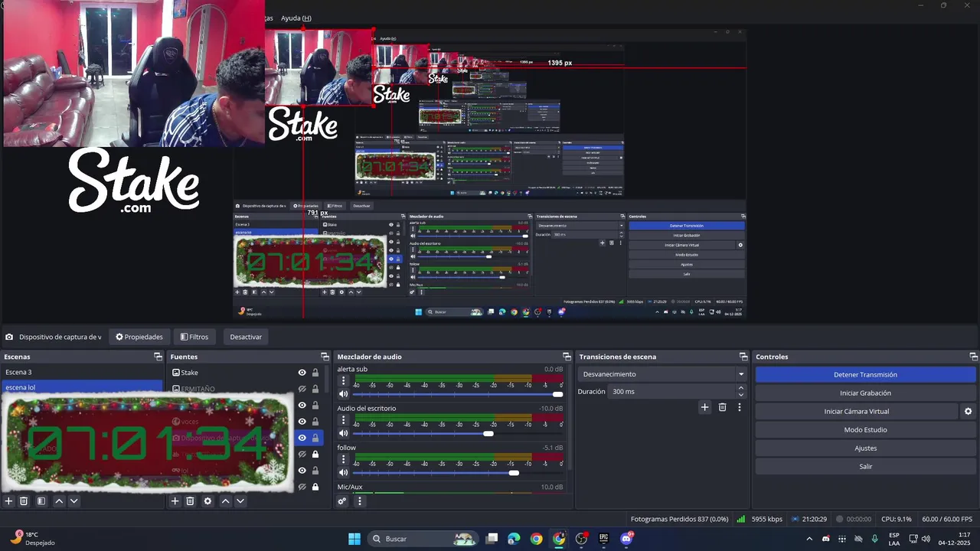Click alerta sub volume slider handle
The height and width of the screenshot is (551, 980).
click(557, 394)
